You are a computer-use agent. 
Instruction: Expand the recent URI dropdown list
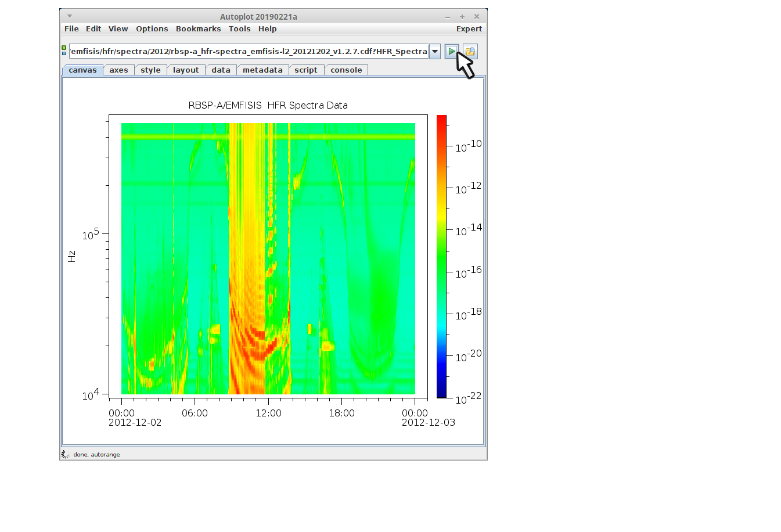point(434,52)
